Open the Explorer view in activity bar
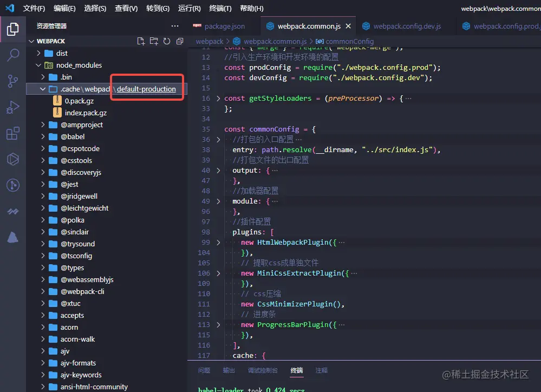 click(x=13, y=29)
